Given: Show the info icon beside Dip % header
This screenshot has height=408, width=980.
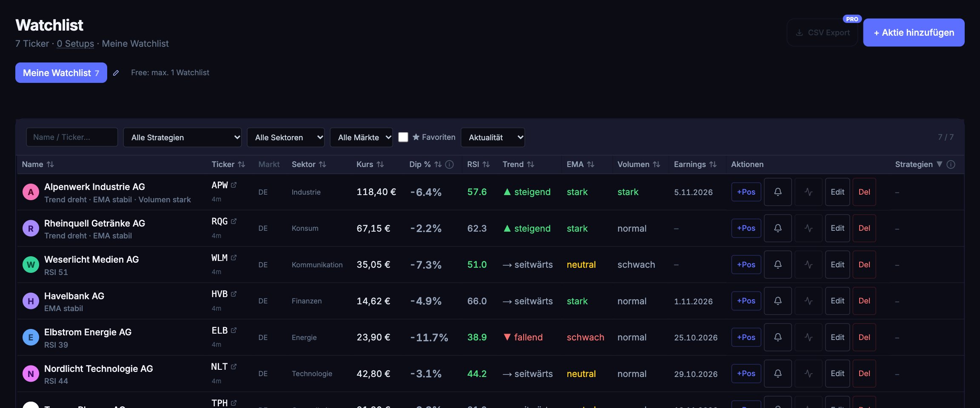Looking at the screenshot, I should [449, 164].
